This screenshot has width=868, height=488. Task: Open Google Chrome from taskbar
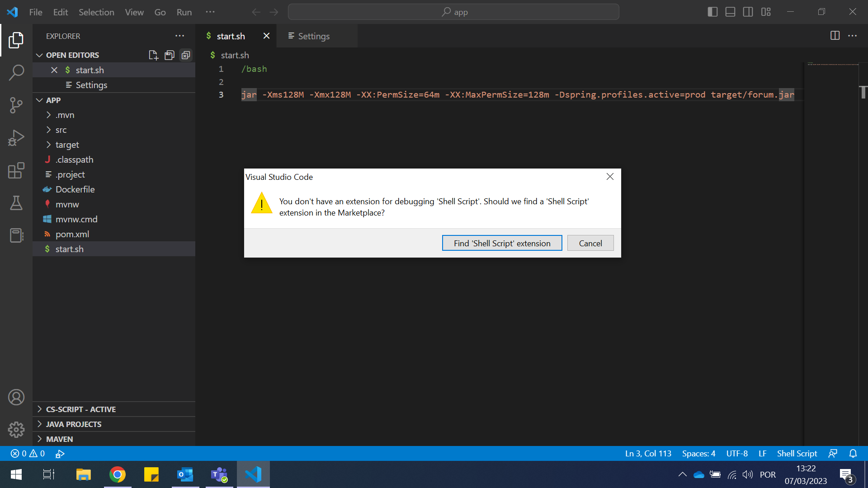click(x=118, y=474)
